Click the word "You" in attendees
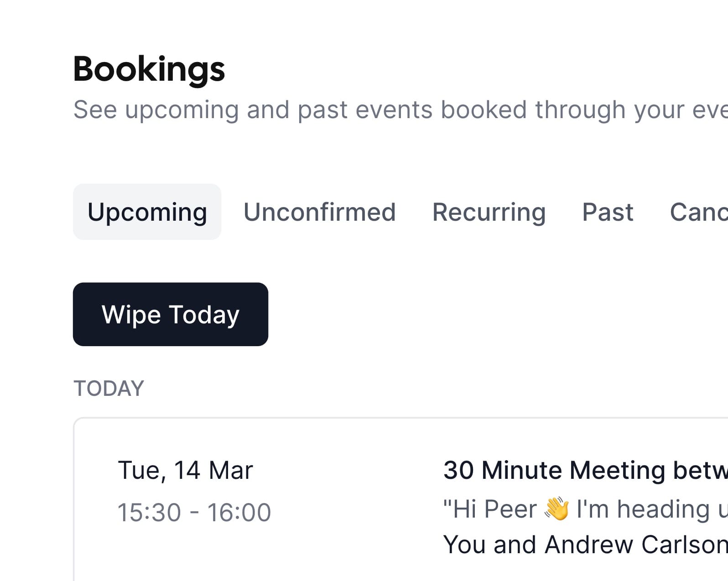Screen dimensions: 728x581 click(464, 545)
